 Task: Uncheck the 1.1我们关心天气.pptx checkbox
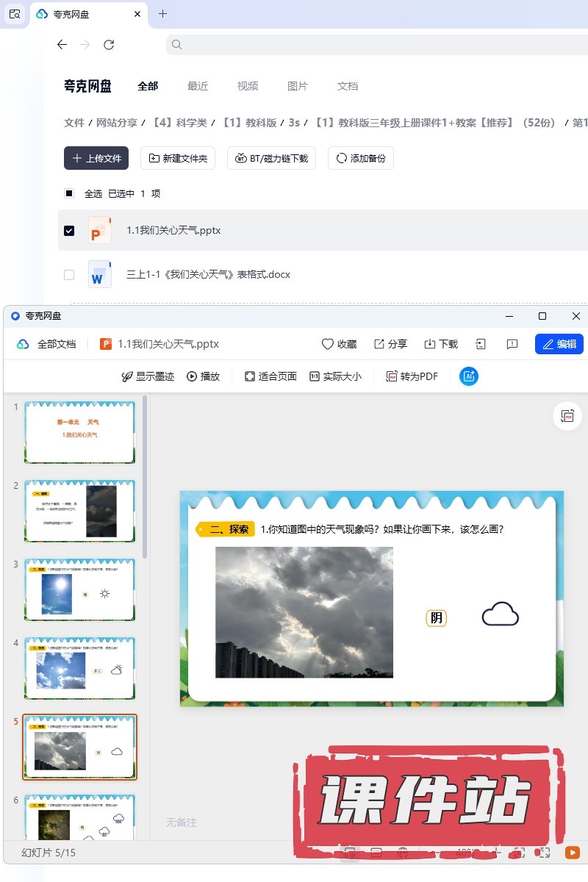pos(69,231)
